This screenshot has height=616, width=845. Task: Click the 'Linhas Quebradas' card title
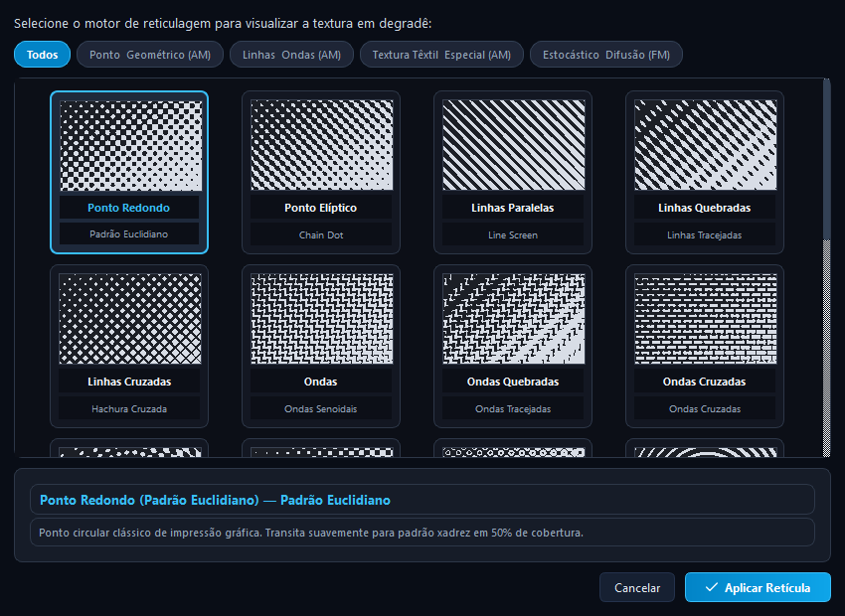click(705, 208)
